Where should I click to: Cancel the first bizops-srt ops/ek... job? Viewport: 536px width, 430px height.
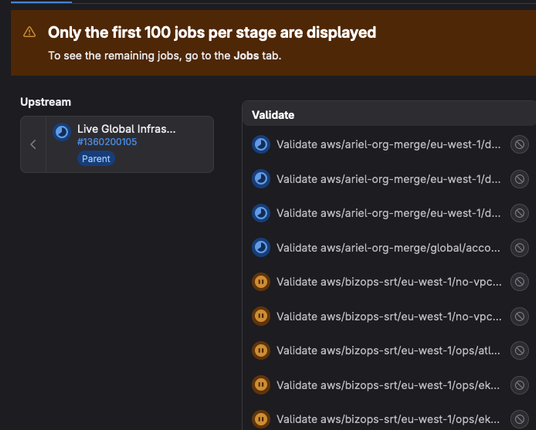point(520,385)
